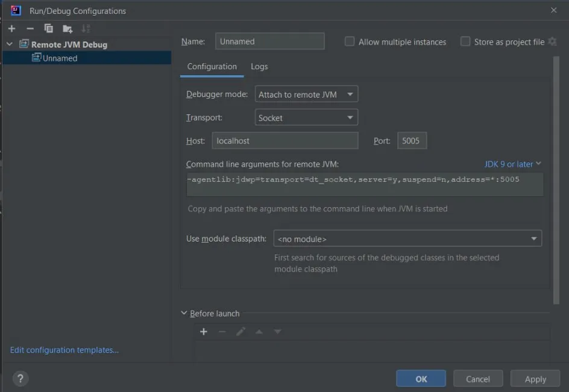Edit a Before launch task with pencil icon

pyautogui.click(x=240, y=331)
